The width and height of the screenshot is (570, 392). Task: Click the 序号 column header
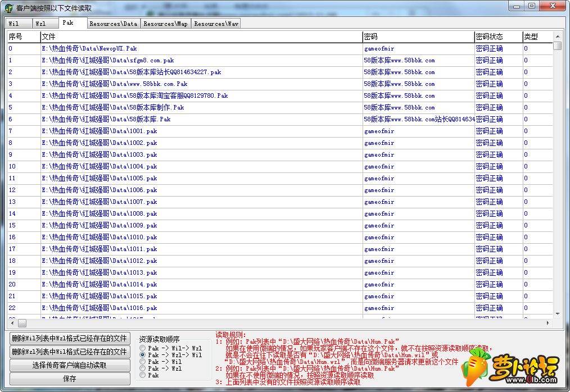point(24,37)
